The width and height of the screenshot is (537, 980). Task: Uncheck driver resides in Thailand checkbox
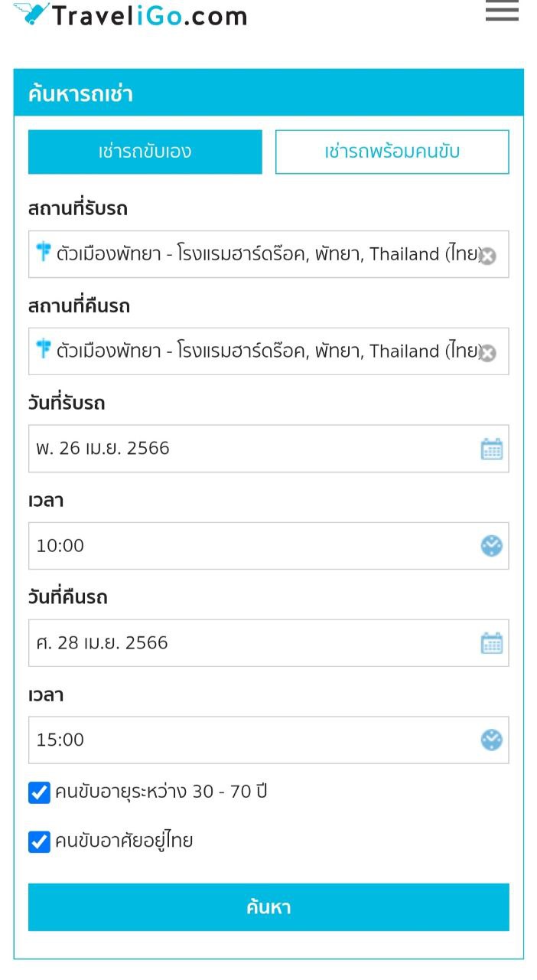39,841
